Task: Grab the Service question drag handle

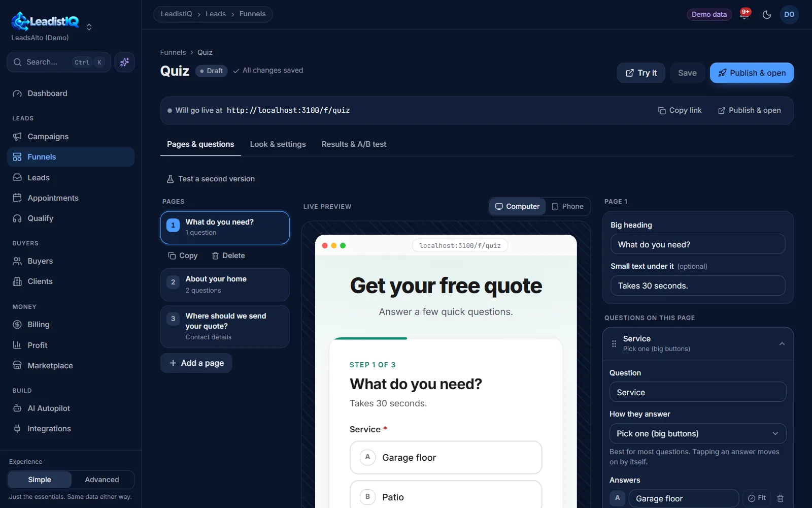Action: coord(614,344)
